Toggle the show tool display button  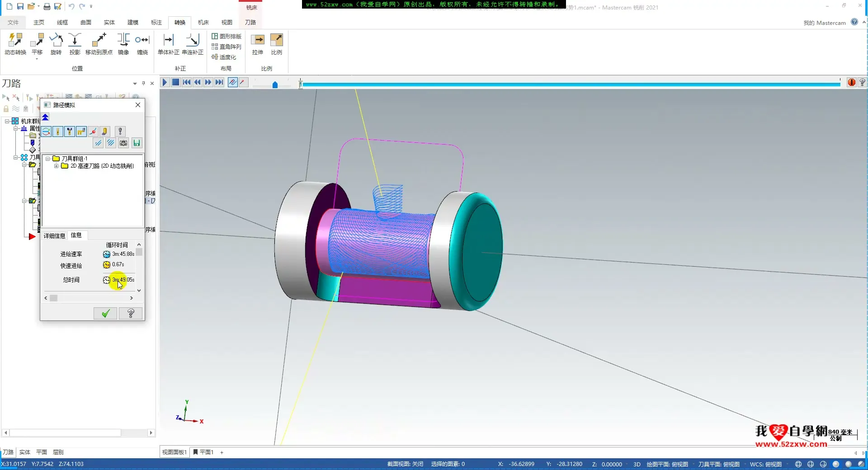pyautogui.click(x=58, y=132)
